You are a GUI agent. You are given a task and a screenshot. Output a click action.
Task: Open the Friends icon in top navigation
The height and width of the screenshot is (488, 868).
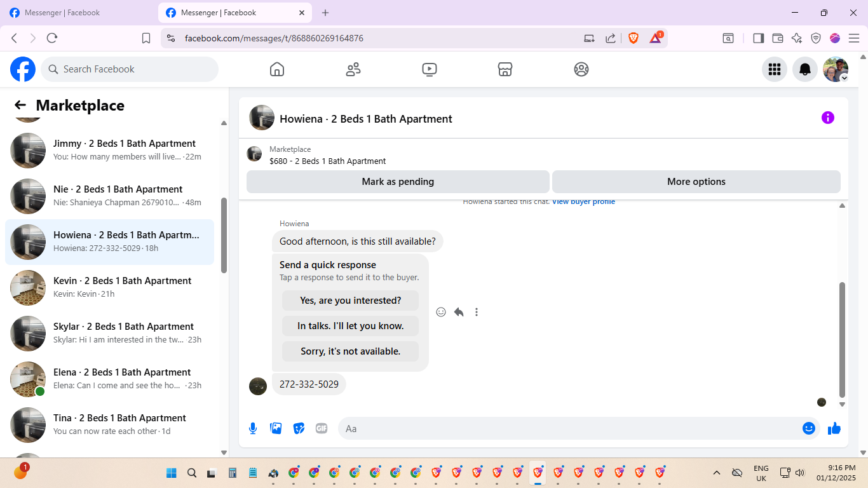353,69
